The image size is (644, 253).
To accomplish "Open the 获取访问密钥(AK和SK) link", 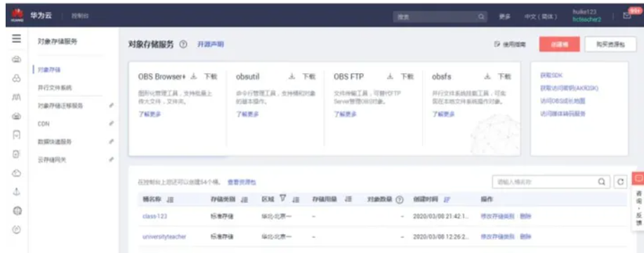I will click(569, 89).
